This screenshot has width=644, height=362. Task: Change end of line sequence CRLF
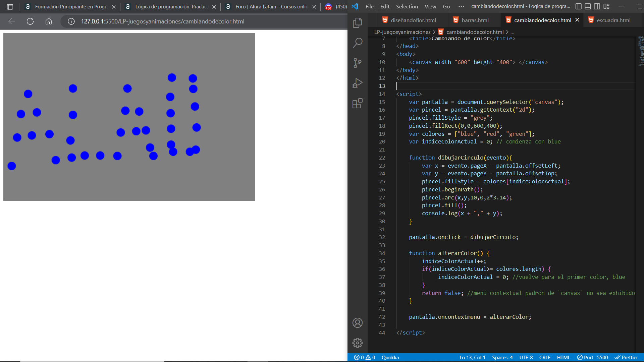(x=545, y=358)
